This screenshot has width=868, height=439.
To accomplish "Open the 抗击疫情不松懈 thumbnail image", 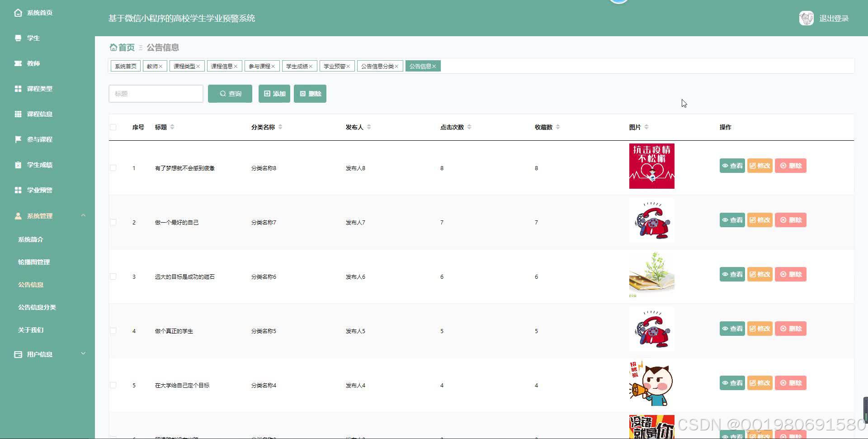I will point(652,166).
